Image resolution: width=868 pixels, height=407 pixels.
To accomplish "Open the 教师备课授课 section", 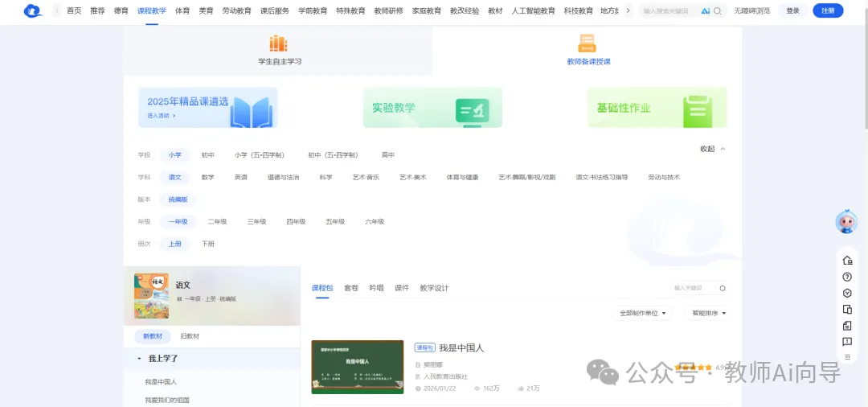I will 588,51.
